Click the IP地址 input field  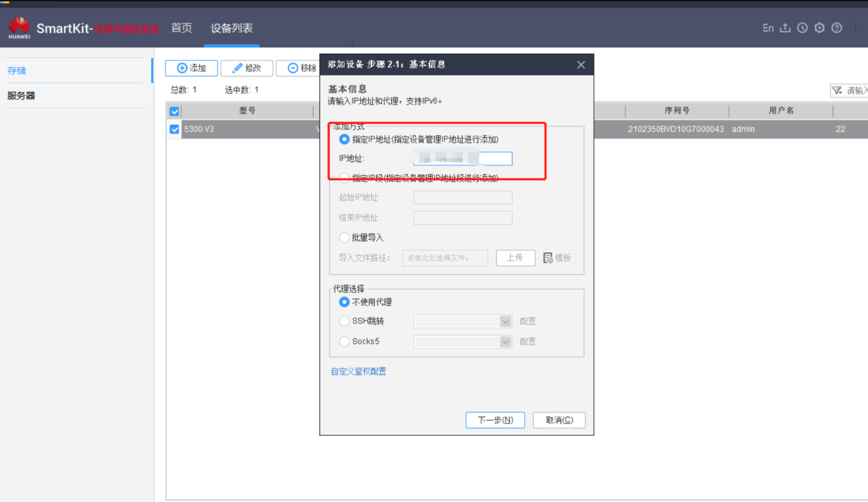click(x=463, y=158)
